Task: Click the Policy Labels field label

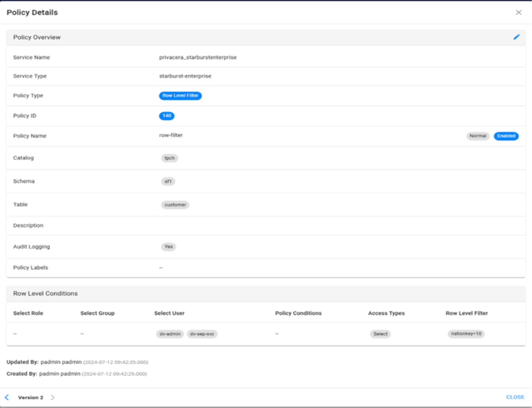Action: click(31, 268)
